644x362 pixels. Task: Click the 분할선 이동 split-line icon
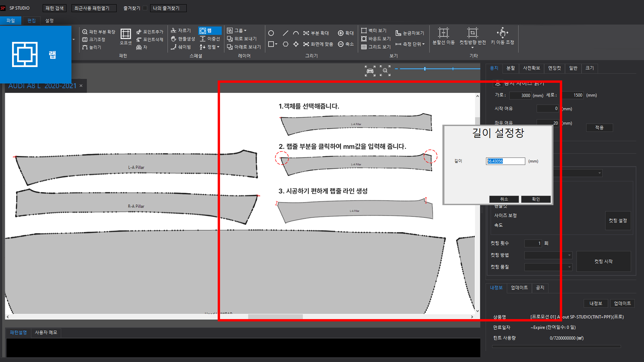click(x=443, y=33)
